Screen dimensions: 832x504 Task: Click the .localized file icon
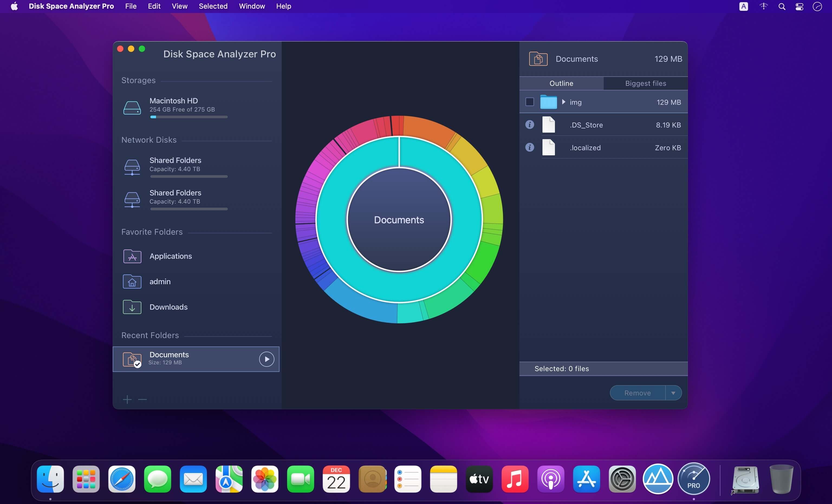pyautogui.click(x=548, y=147)
